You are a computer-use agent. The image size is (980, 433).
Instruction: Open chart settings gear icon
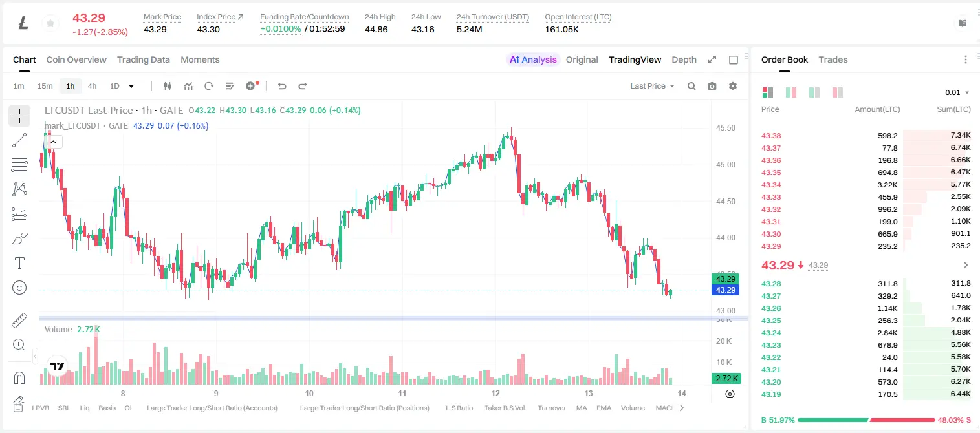coord(733,86)
